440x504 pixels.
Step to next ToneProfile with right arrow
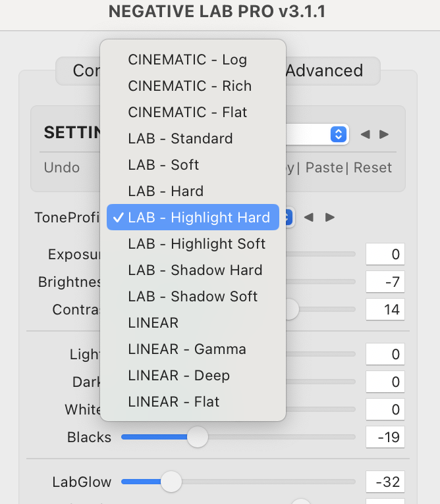(330, 217)
